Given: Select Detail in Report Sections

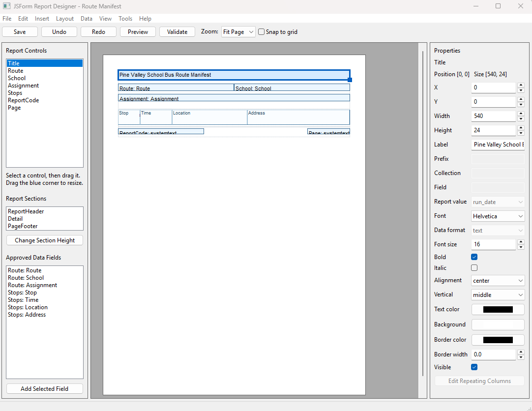Looking at the screenshot, I should coord(44,219).
